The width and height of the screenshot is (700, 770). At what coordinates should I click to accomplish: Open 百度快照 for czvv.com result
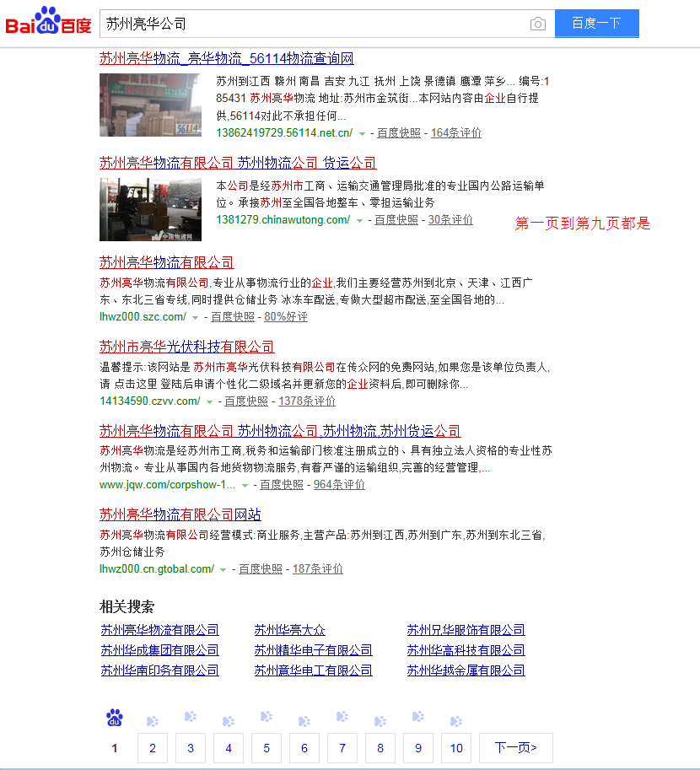pos(246,401)
